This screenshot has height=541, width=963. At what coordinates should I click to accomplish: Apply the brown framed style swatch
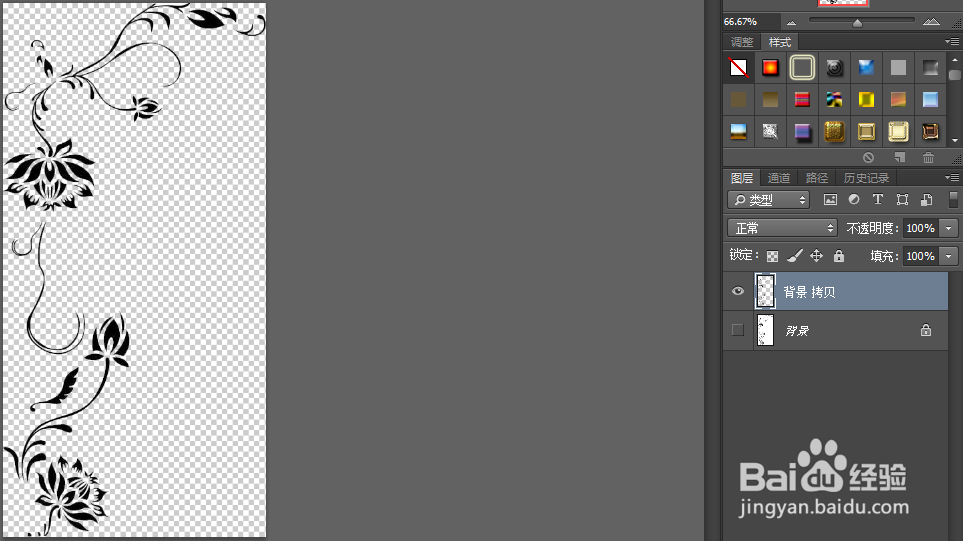coord(930,131)
